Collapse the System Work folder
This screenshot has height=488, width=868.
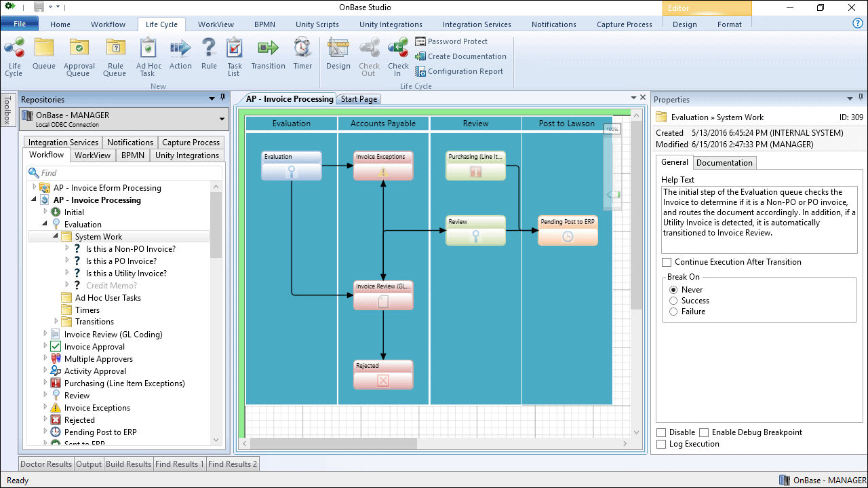(56, 236)
